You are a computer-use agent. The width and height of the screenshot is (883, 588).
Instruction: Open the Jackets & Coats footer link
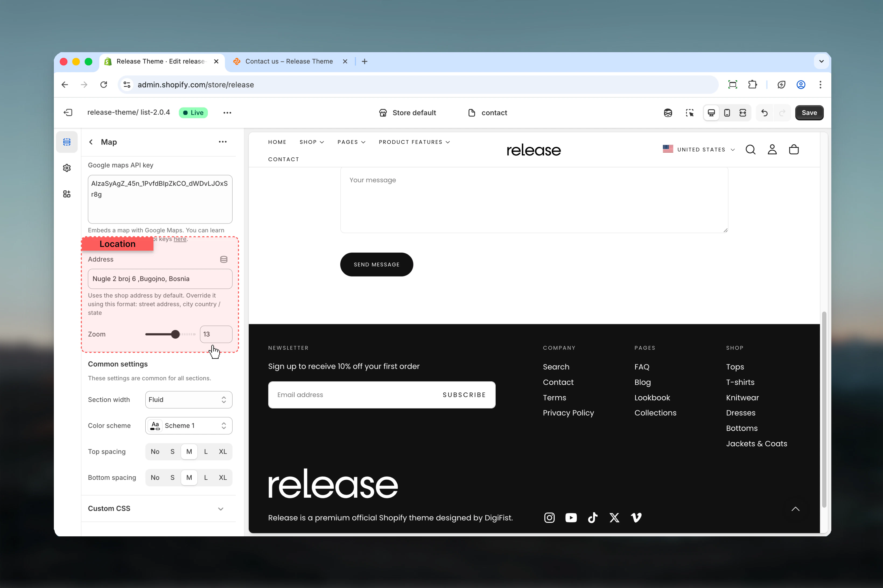pos(756,444)
